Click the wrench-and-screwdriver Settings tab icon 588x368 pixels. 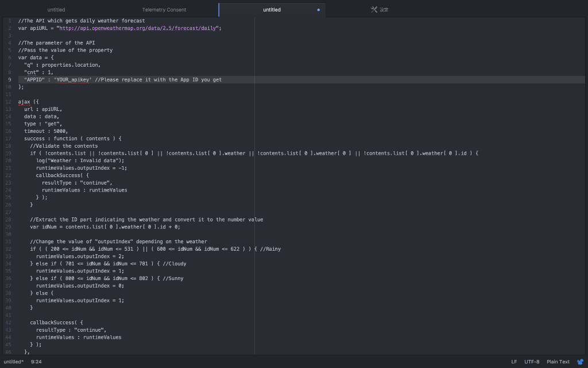[374, 9]
